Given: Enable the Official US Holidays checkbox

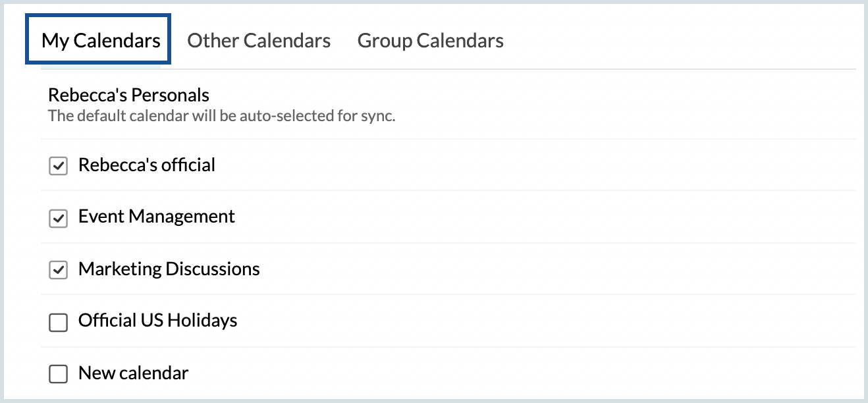Looking at the screenshot, I should pos(59,323).
